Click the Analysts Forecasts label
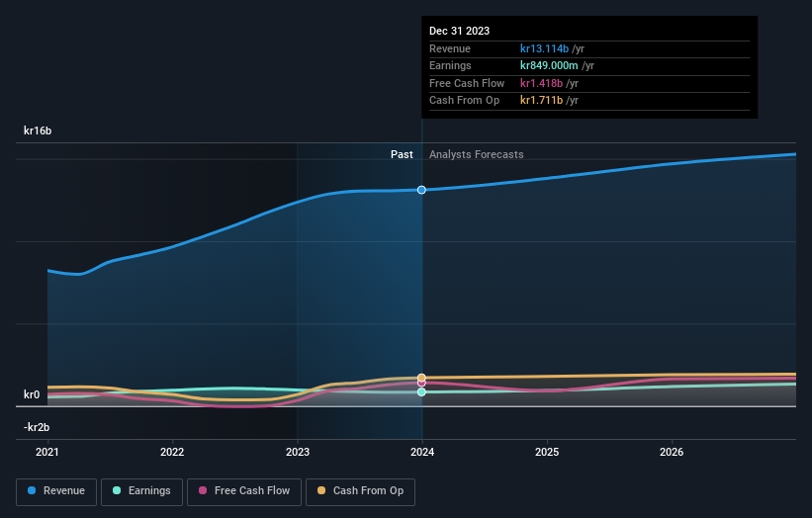This screenshot has height=518, width=812. click(477, 155)
